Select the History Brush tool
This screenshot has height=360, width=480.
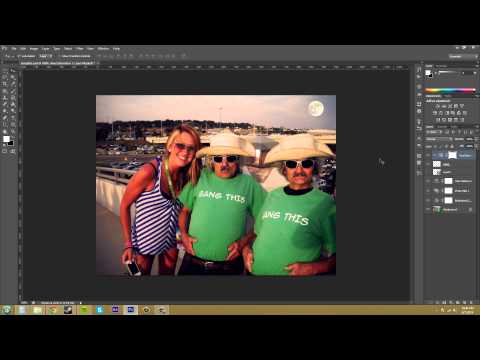(x=13, y=98)
